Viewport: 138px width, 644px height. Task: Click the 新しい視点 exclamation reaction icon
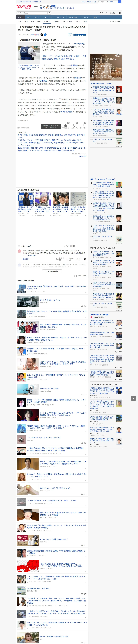(83, 125)
